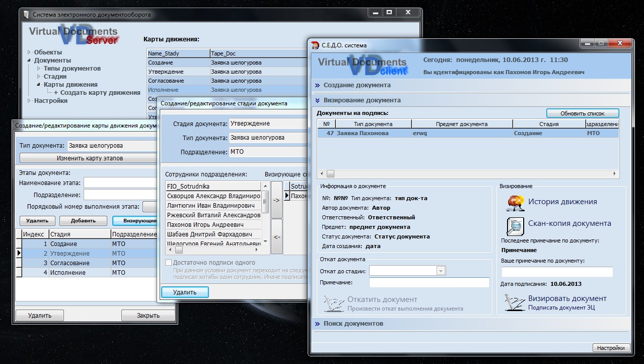Click Удалить button in stage dialog
This screenshot has width=644, height=364.
185,292
